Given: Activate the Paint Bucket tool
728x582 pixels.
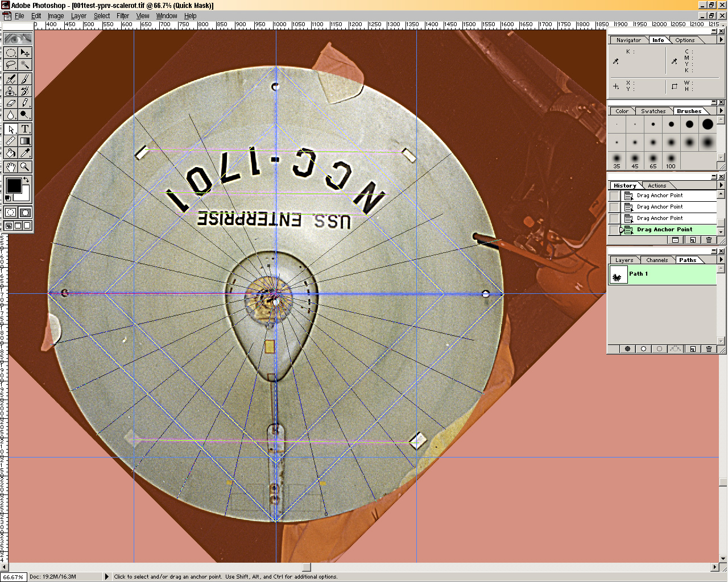Looking at the screenshot, I should point(11,153).
